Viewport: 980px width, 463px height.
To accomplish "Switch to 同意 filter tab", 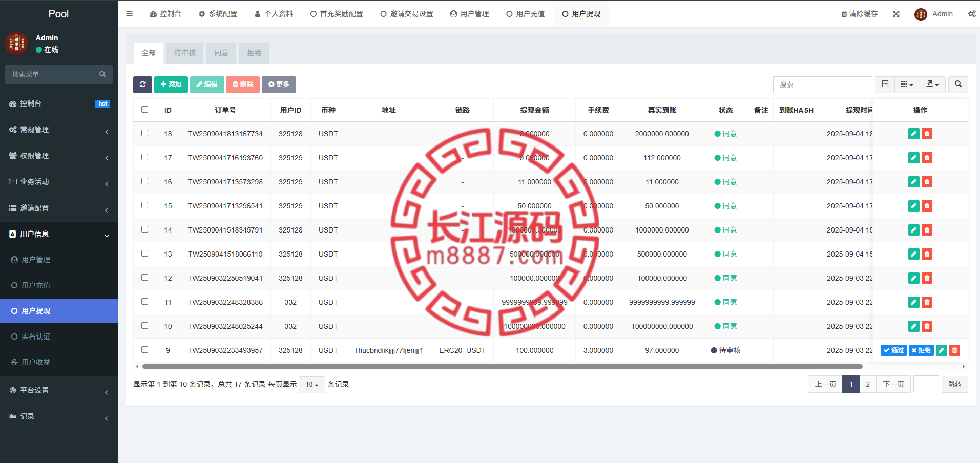I will point(221,53).
